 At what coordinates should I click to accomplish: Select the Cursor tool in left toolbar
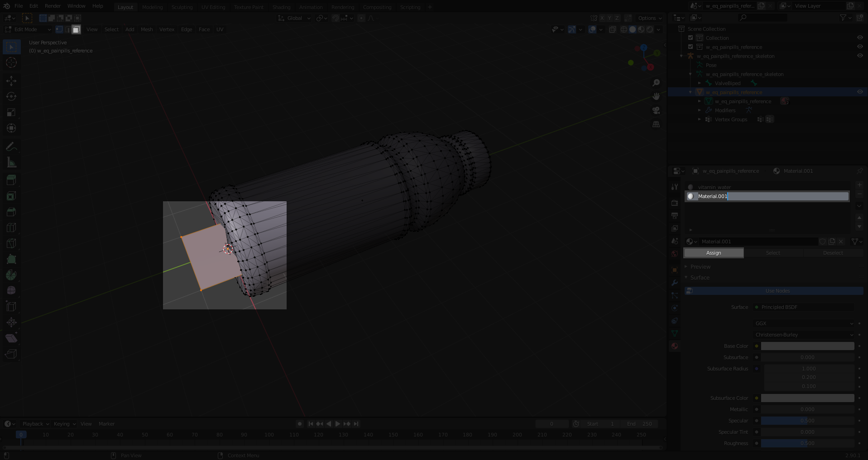coord(11,62)
